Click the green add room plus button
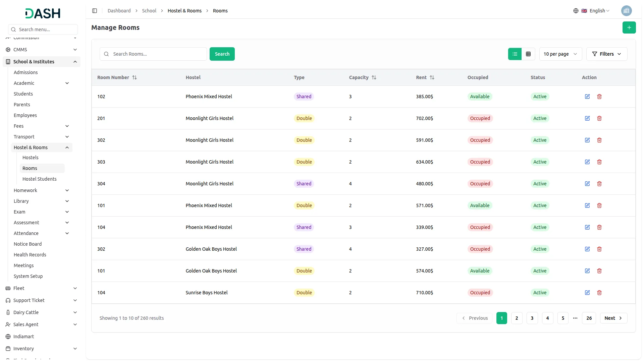The image size is (644, 362). 629,27
